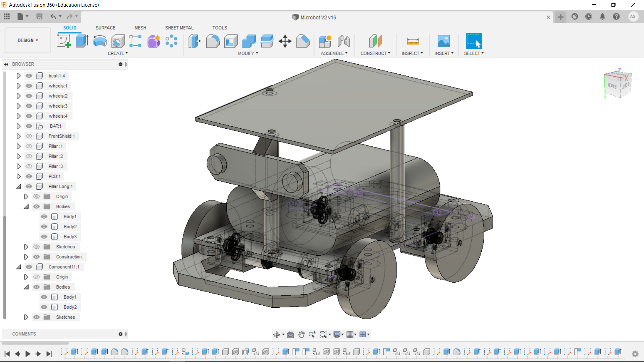This screenshot has width=644, height=362.
Task: Click the Inspect tool icon
Action: pyautogui.click(x=413, y=41)
